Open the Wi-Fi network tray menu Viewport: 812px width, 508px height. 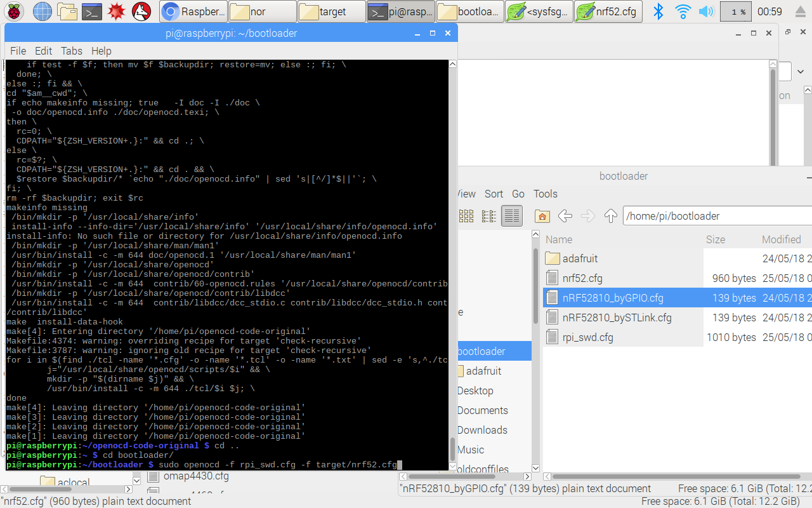pos(683,11)
